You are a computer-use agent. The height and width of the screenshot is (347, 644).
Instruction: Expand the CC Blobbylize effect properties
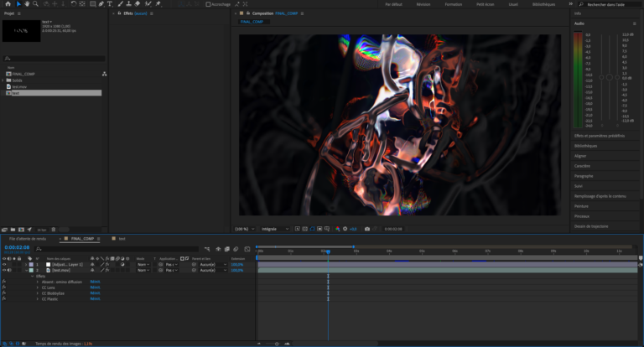tap(37, 293)
